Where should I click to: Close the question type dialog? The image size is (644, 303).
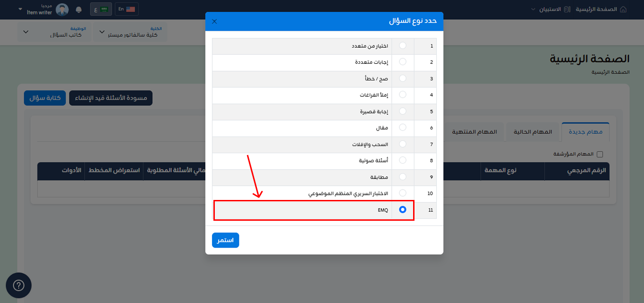point(214,21)
